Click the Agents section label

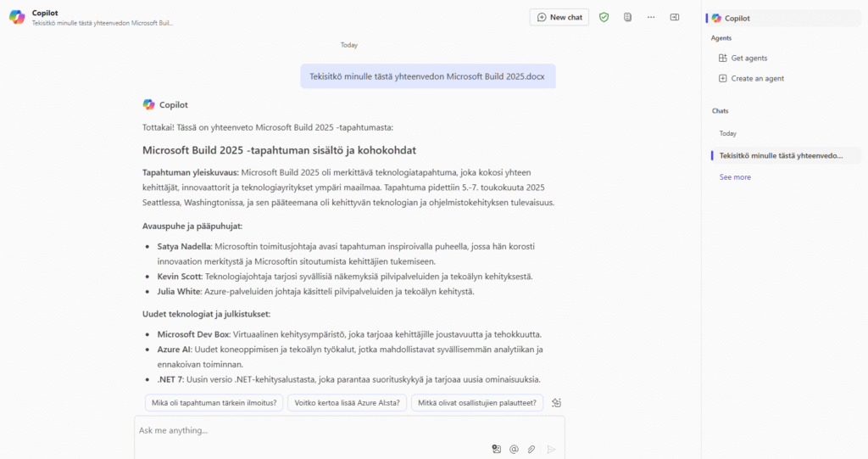721,38
